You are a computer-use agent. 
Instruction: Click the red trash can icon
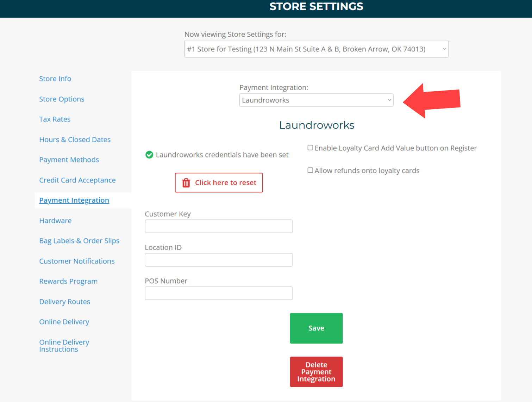[x=186, y=183]
